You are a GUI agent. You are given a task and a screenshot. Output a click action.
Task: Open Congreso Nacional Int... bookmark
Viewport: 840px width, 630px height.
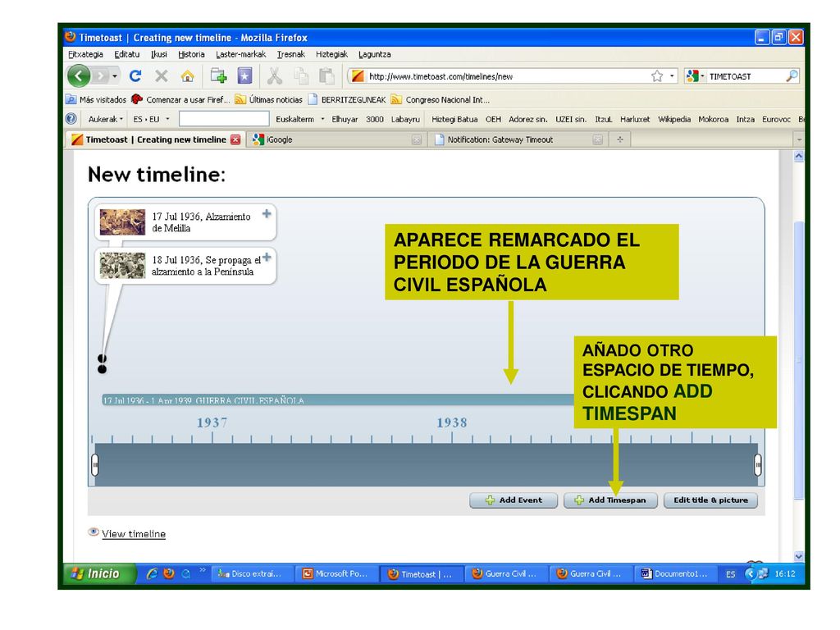click(440, 99)
